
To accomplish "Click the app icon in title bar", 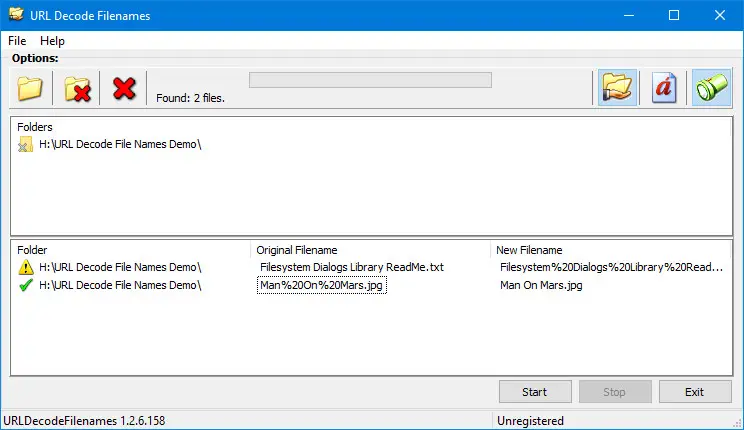I will click(x=16, y=15).
